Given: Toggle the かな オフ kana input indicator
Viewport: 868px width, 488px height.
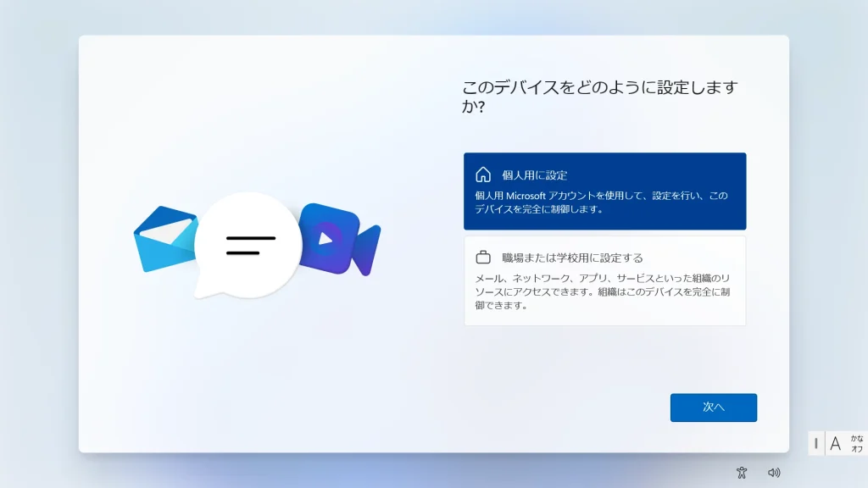Looking at the screenshot, I should pyautogui.click(x=857, y=443).
